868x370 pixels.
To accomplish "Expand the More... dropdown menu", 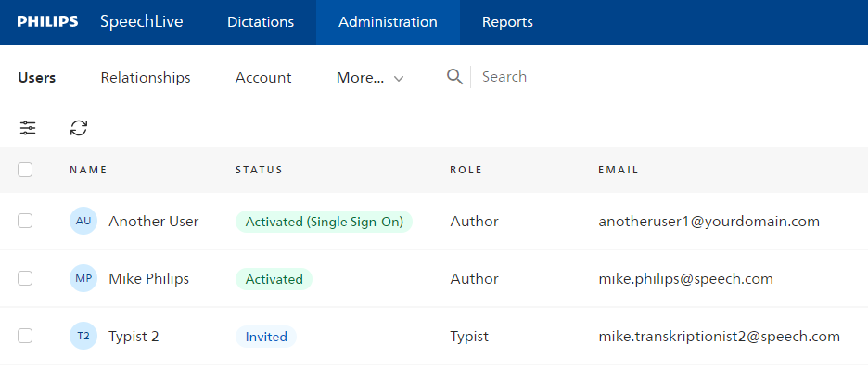I will 370,78.
